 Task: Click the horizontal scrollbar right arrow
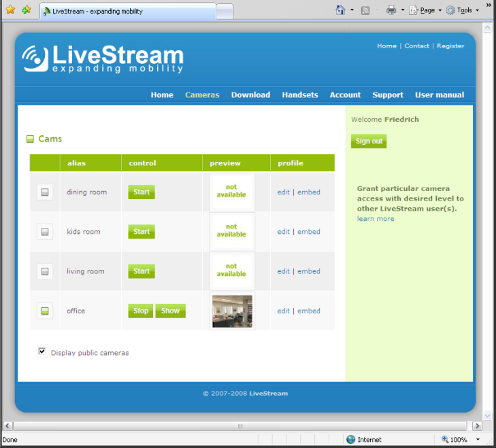point(477,426)
